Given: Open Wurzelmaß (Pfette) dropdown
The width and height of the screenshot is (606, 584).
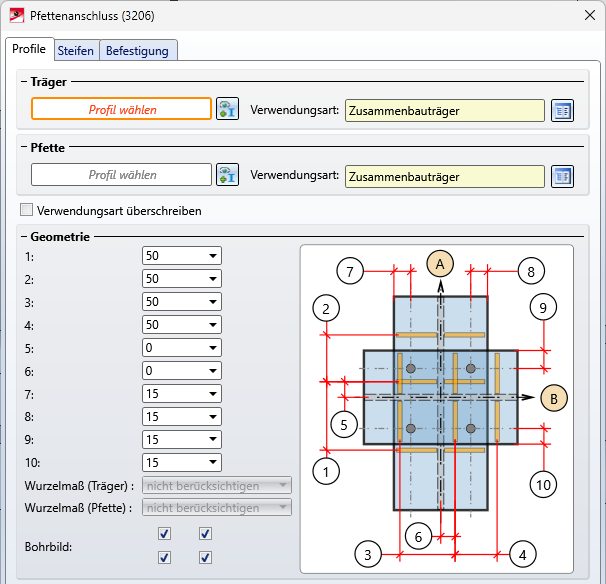Looking at the screenshot, I should 217,507.
